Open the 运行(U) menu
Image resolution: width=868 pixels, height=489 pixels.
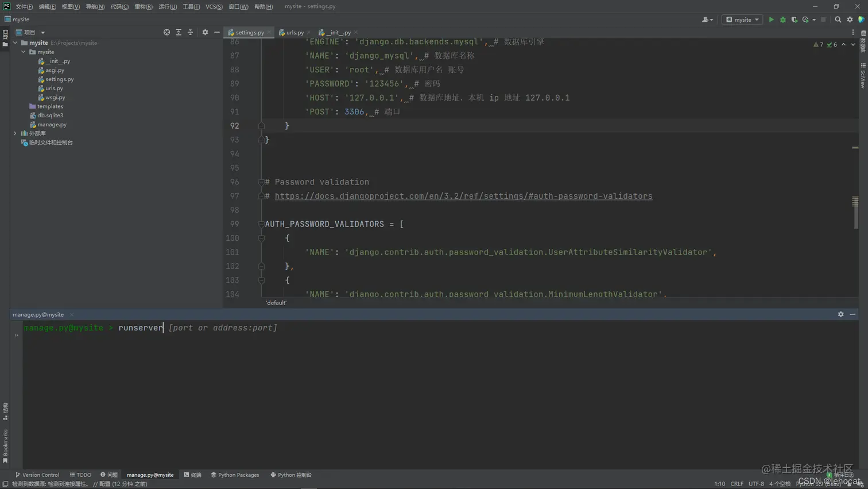pyautogui.click(x=168, y=6)
